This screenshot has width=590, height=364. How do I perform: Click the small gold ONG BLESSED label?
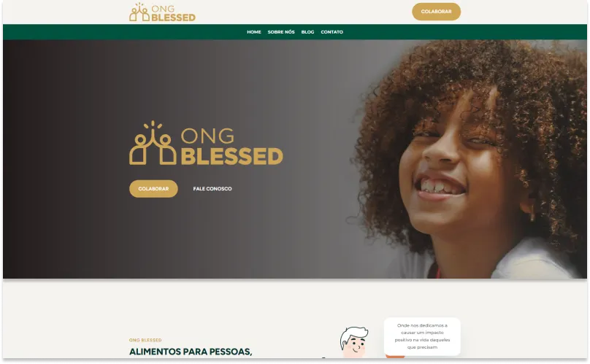[145, 340]
